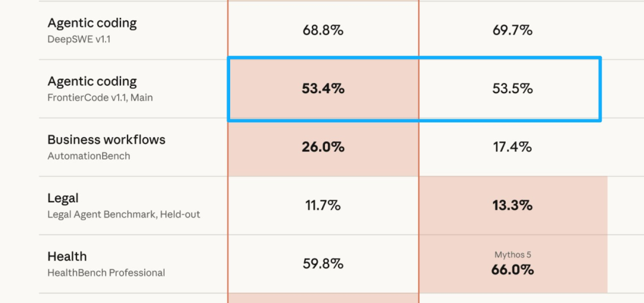Click the Legal Agent Benchmark, Held-out subtitle
This screenshot has height=303, width=644.
[x=123, y=215]
